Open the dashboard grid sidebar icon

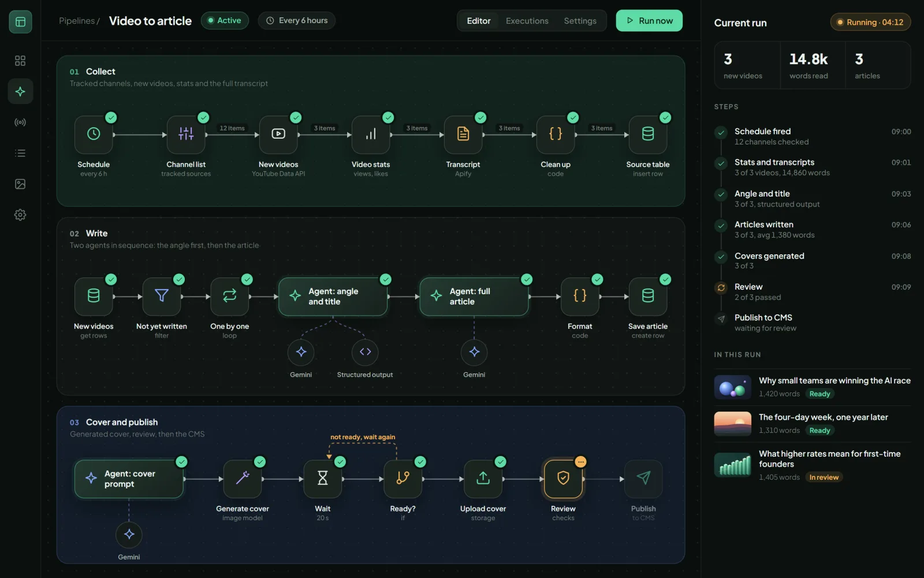click(x=20, y=61)
